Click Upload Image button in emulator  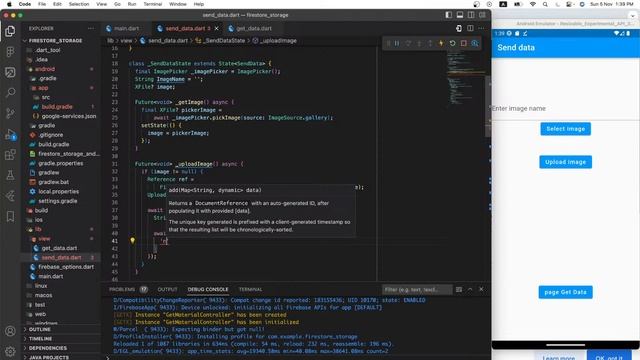click(x=565, y=162)
